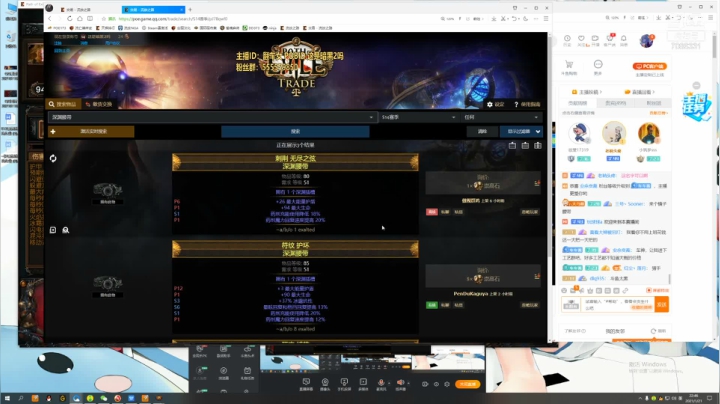This screenshot has height=404, width=720.
Task: Click first result magnifier similar-search icon
Action: tap(66, 230)
